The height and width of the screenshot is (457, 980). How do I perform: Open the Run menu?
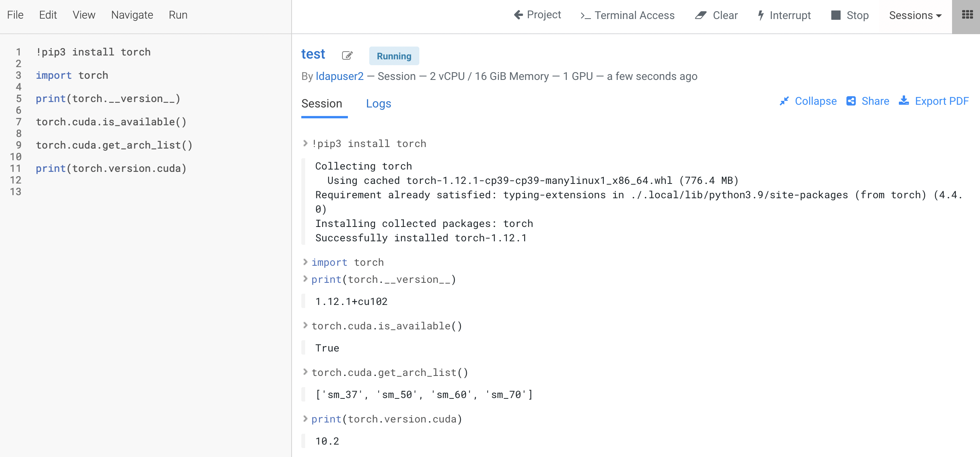pyautogui.click(x=178, y=15)
